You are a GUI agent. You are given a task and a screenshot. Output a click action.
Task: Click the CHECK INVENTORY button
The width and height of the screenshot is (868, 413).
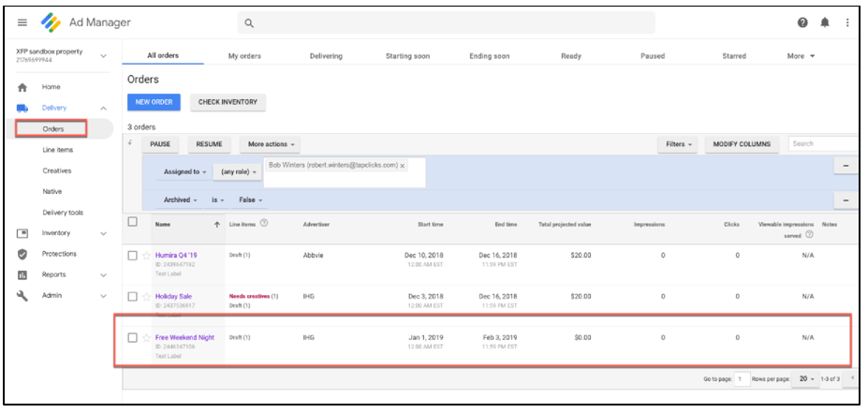pyautogui.click(x=228, y=102)
